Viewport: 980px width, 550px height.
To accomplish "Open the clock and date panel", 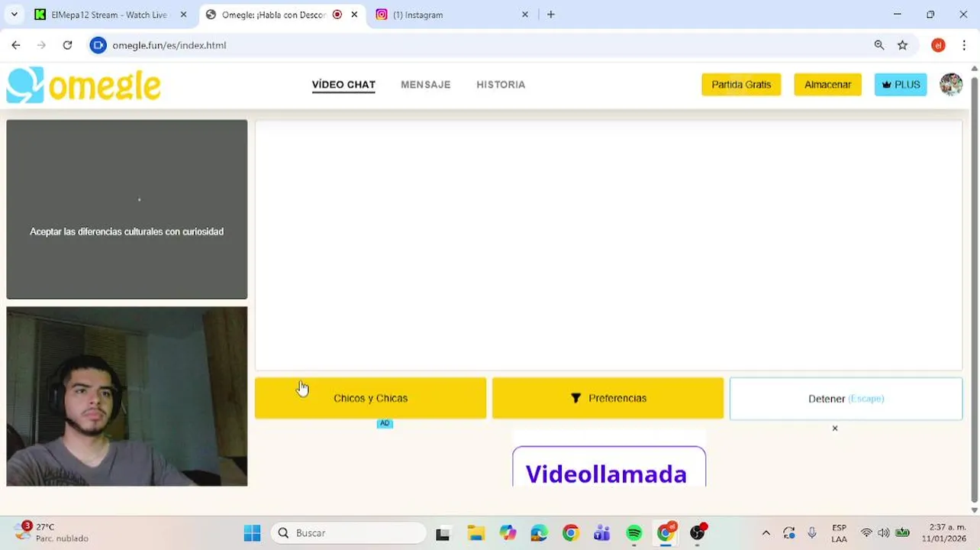I will [x=945, y=533].
